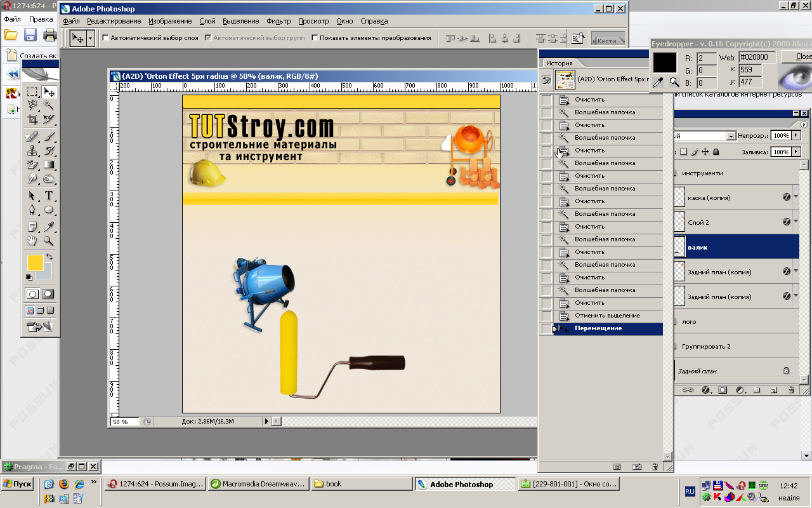Open 'Фильтр' menu

(x=278, y=21)
